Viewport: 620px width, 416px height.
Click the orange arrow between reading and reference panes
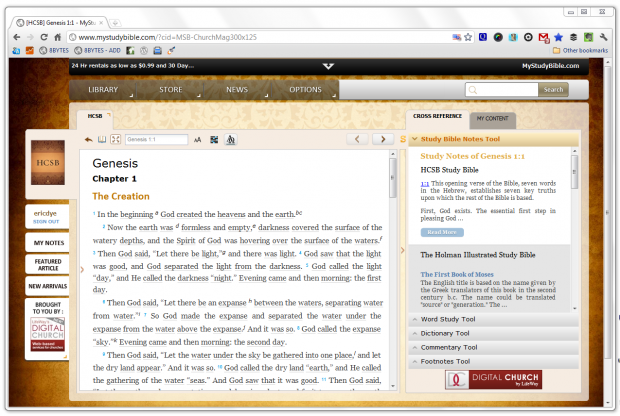(403, 250)
